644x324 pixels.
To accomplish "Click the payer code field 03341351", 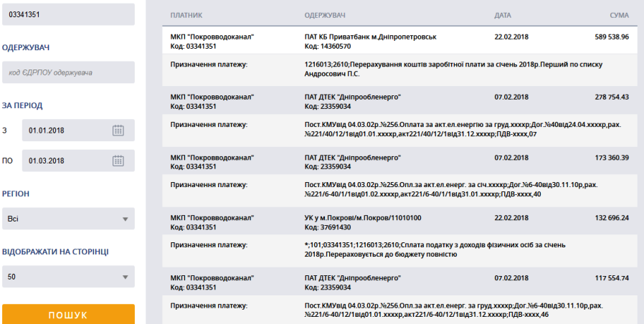I will click(x=68, y=14).
